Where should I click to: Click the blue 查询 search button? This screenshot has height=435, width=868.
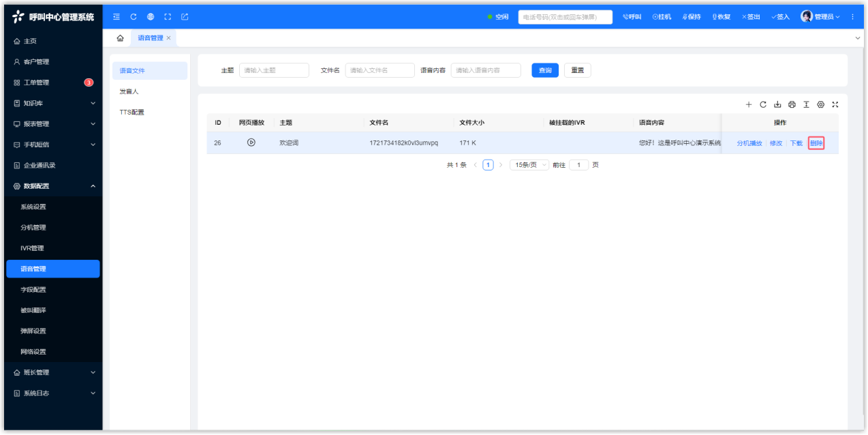point(544,70)
